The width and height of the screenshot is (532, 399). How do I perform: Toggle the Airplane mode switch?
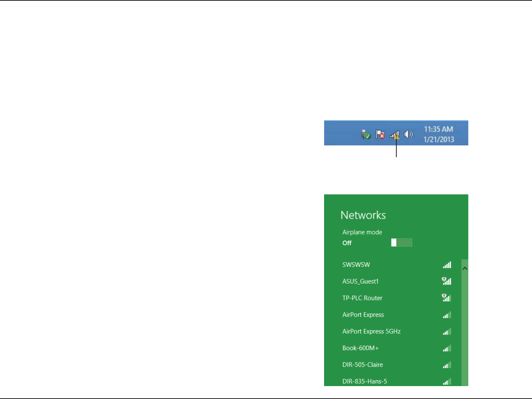[x=402, y=243]
